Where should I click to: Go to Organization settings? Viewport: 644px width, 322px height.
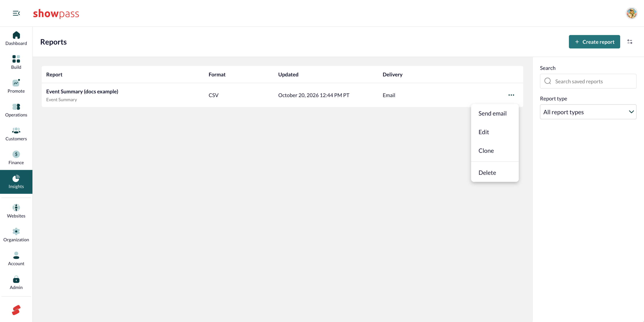16,235
